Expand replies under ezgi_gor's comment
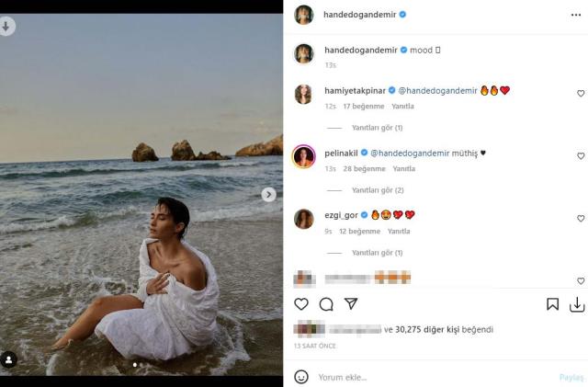 point(378,253)
